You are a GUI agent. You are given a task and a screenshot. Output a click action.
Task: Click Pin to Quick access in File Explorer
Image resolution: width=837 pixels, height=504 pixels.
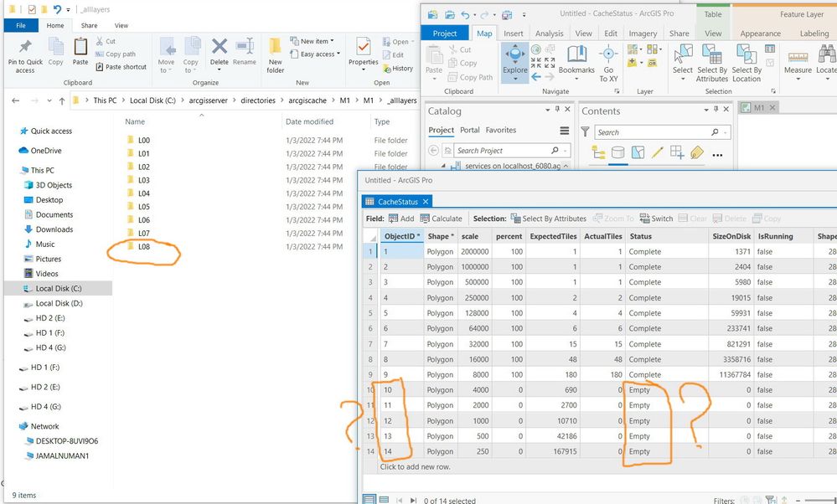click(x=25, y=55)
